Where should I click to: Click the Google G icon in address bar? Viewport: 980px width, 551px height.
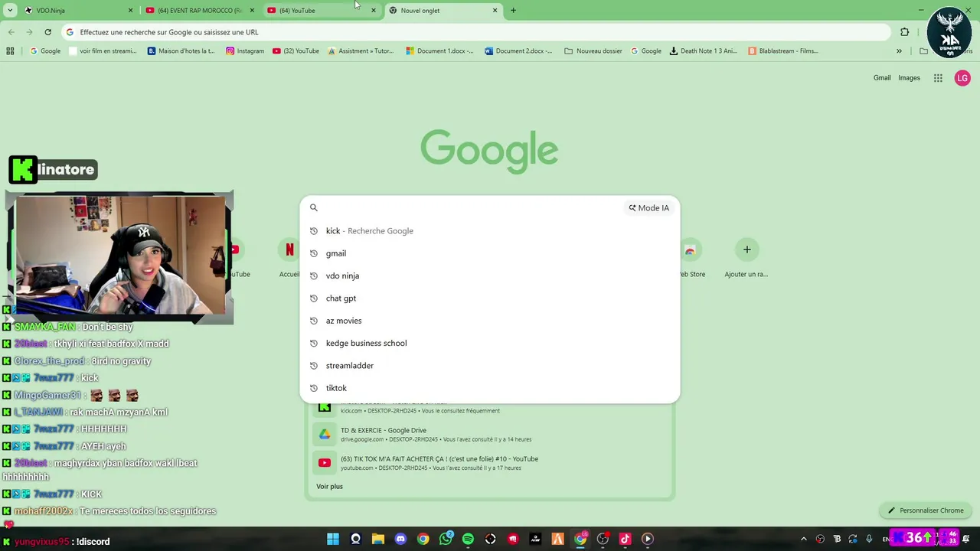coord(70,32)
